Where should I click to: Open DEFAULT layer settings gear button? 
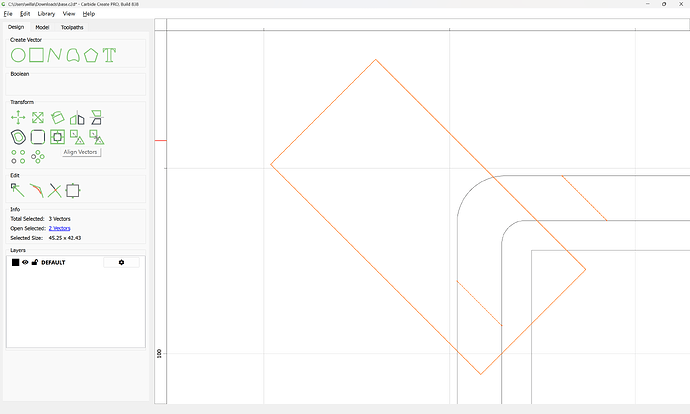pyautogui.click(x=121, y=262)
